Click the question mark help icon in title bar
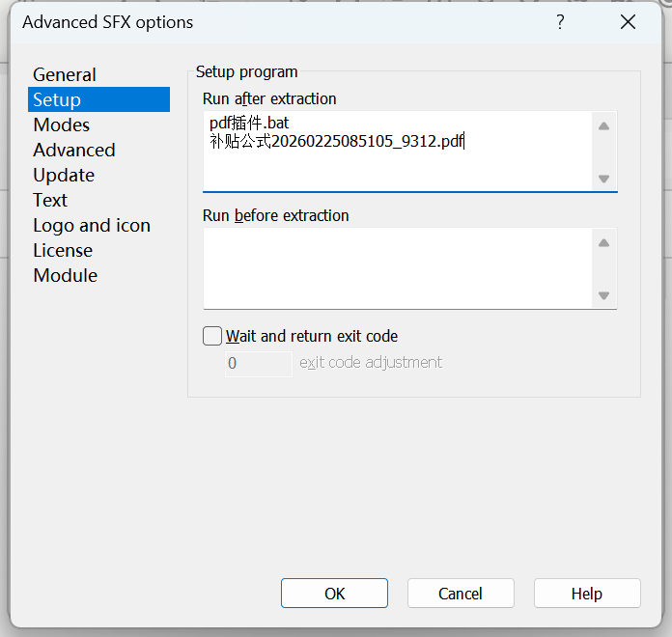This screenshot has width=672, height=637. point(560,22)
